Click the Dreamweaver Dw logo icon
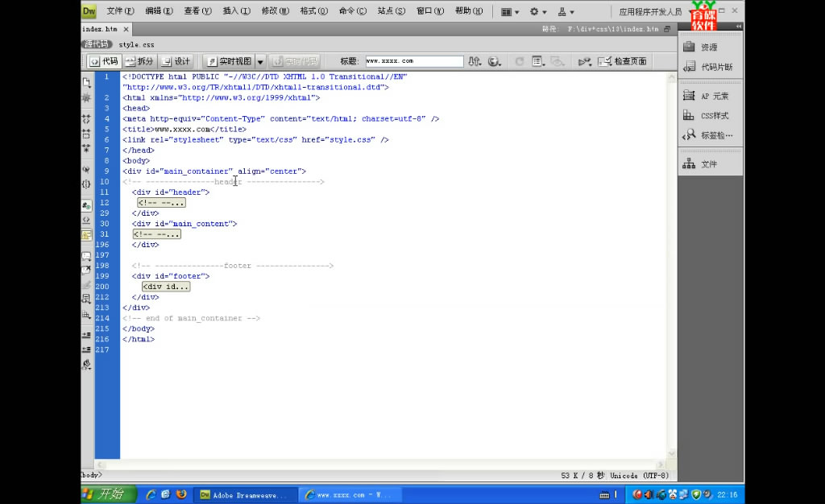 click(89, 11)
